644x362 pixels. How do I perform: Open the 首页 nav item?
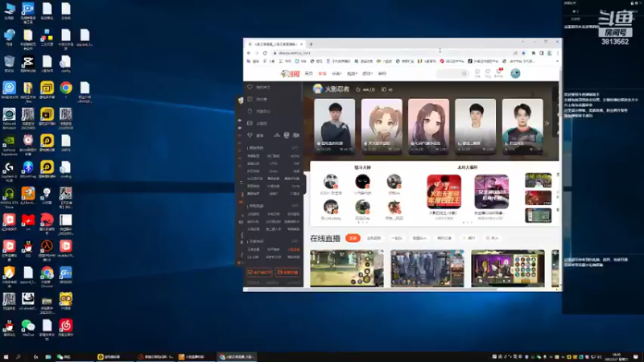tap(309, 73)
